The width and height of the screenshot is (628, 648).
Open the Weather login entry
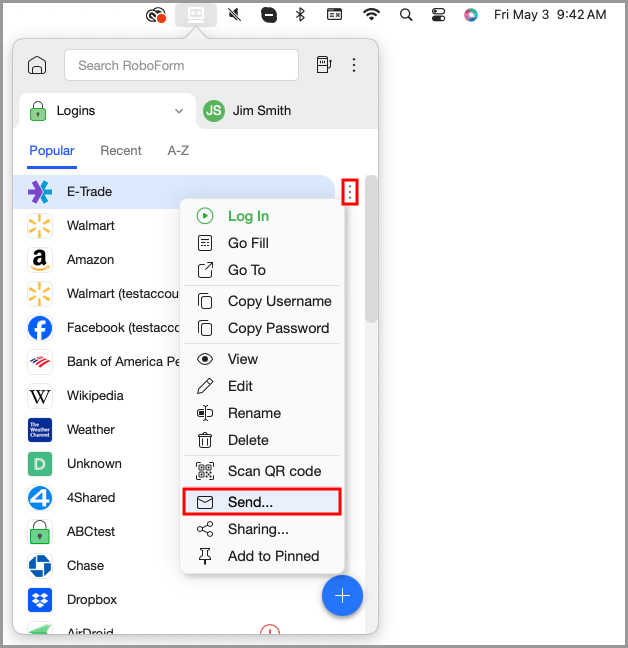(97, 430)
